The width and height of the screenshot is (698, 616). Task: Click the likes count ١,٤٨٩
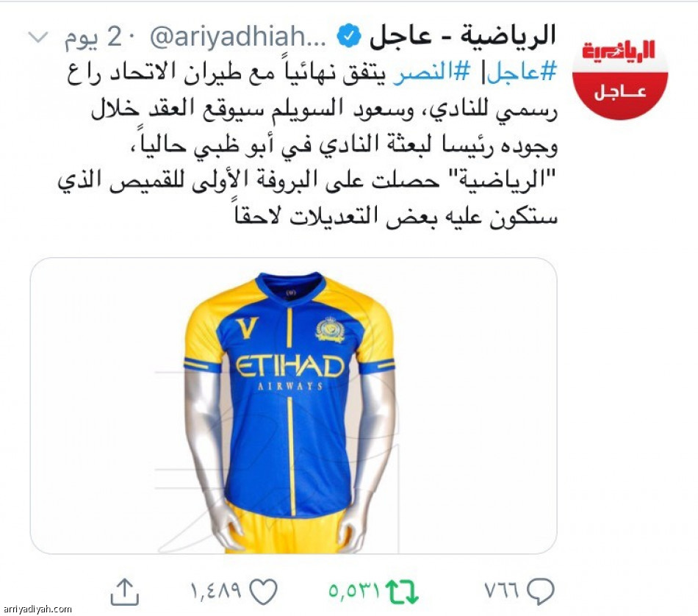[x=216, y=592]
